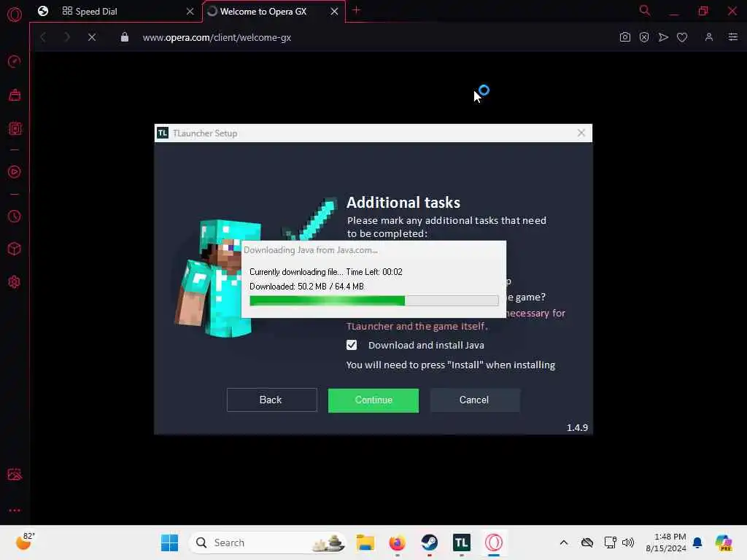Viewport: 747px width, 560px height.
Task: Open Settings gear icon in sidebar
Action: 15,282
